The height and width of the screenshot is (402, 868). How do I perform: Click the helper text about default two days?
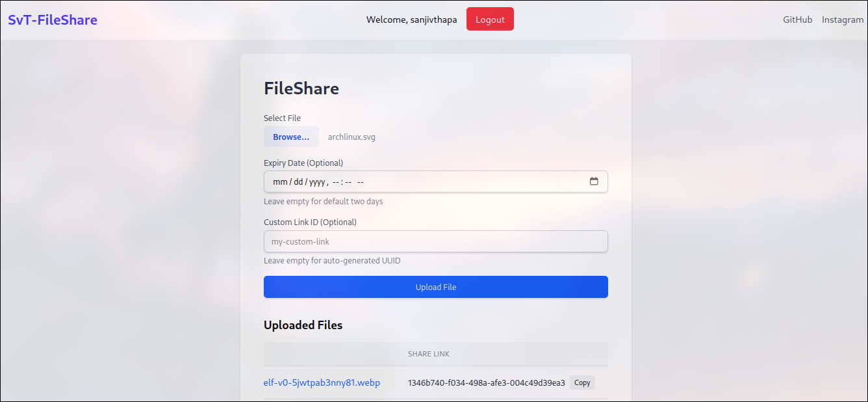coord(323,201)
